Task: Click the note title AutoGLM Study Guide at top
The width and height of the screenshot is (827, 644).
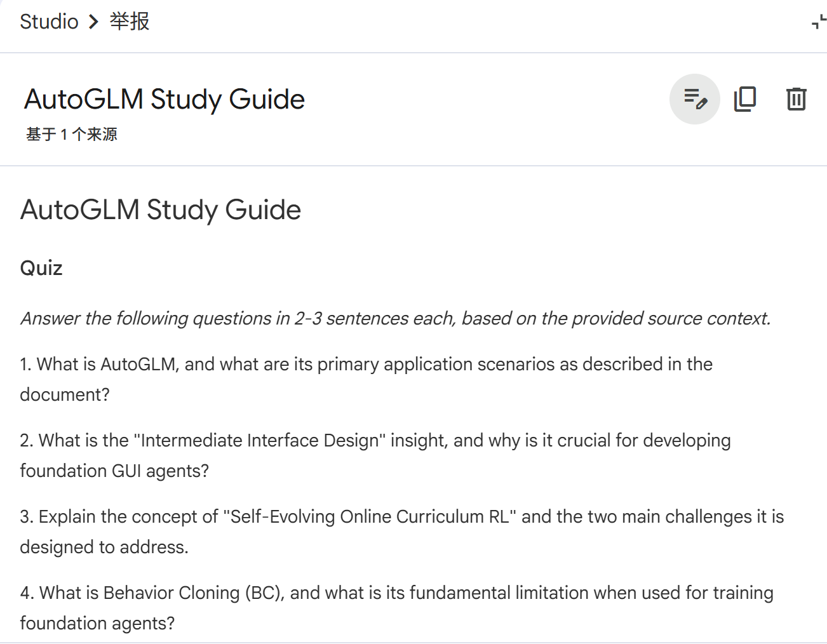Action: (165, 99)
